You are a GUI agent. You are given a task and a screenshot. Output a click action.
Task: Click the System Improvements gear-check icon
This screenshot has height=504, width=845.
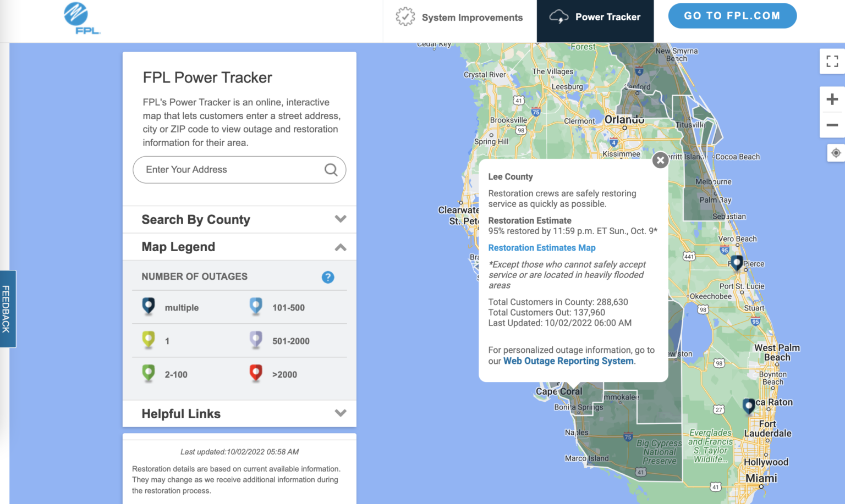click(x=405, y=17)
